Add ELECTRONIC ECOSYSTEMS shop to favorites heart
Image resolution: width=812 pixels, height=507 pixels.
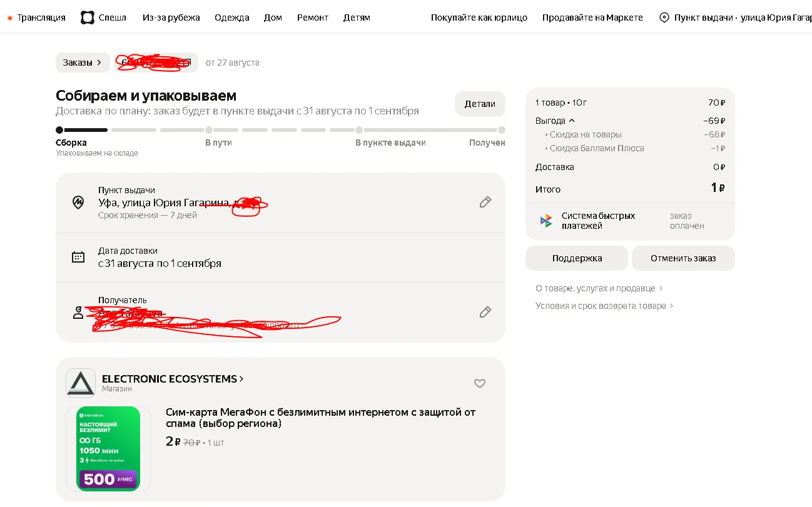(x=480, y=383)
